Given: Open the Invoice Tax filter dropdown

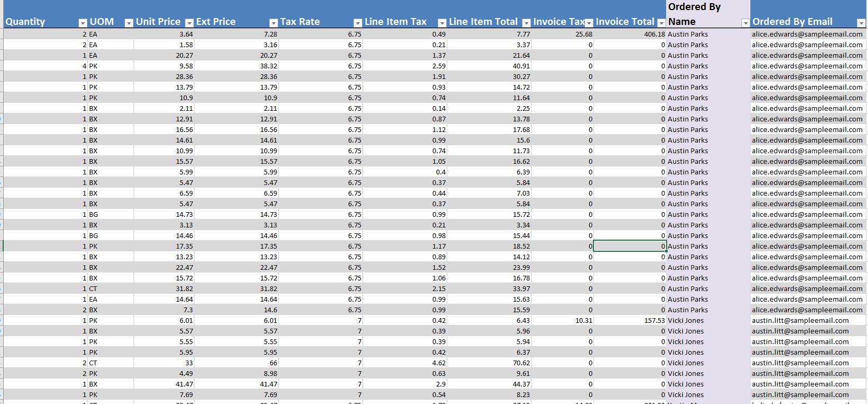Looking at the screenshot, I should point(589,23).
